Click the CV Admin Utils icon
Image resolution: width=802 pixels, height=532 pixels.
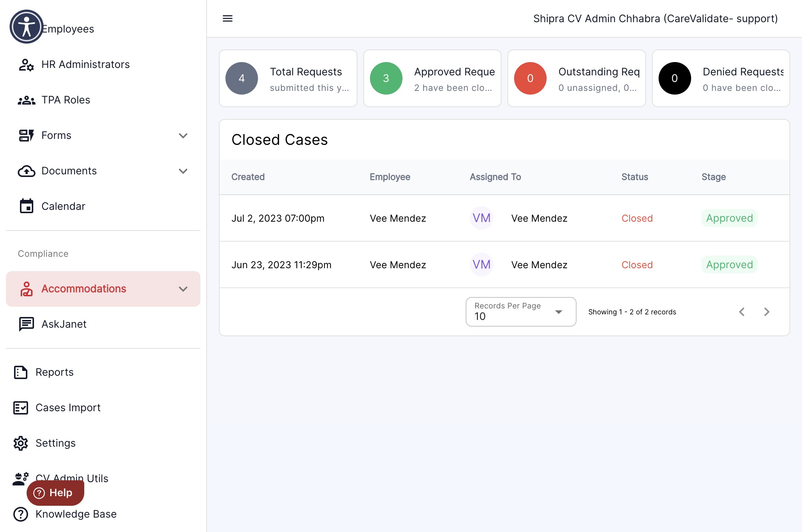tap(21, 478)
